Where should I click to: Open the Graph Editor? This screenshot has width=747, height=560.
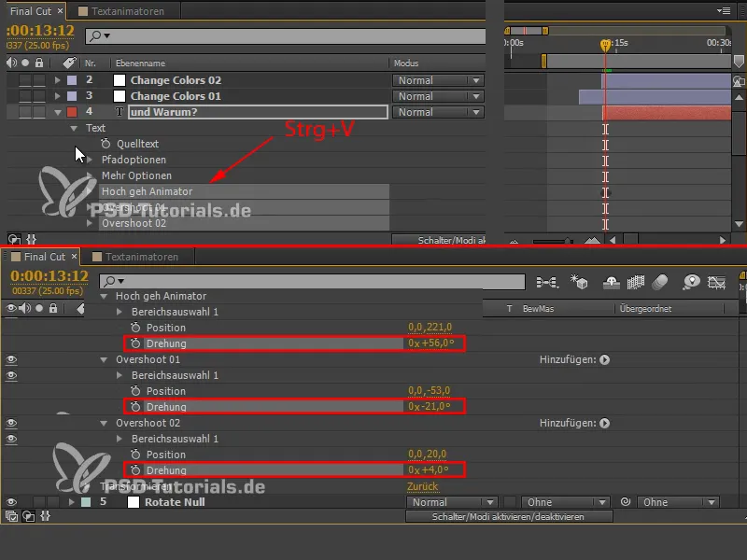tap(716, 283)
